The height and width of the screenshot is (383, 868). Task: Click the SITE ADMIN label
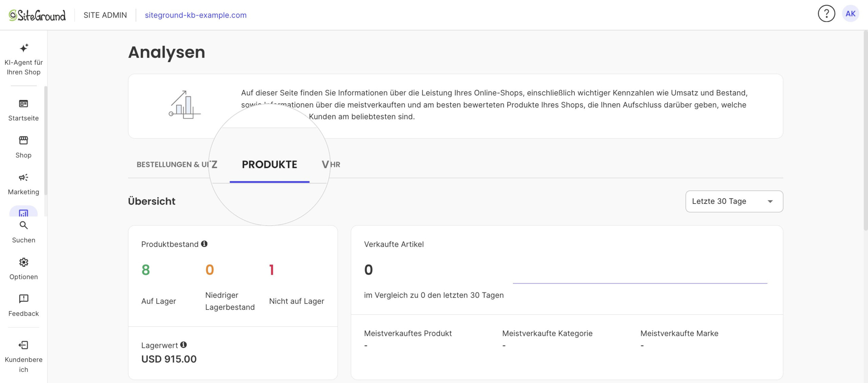(105, 15)
